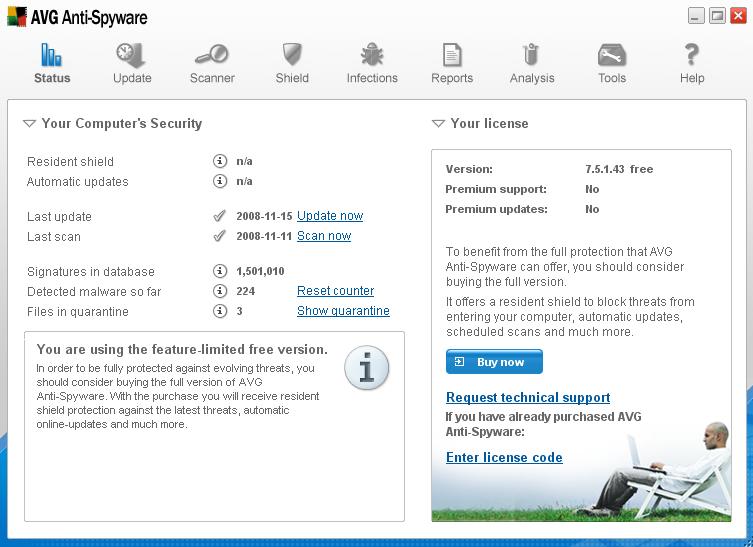This screenshot has width=753, height=547.
Task: Open Request technical support link
Action: pyautogui.click(x=528, y=397)
